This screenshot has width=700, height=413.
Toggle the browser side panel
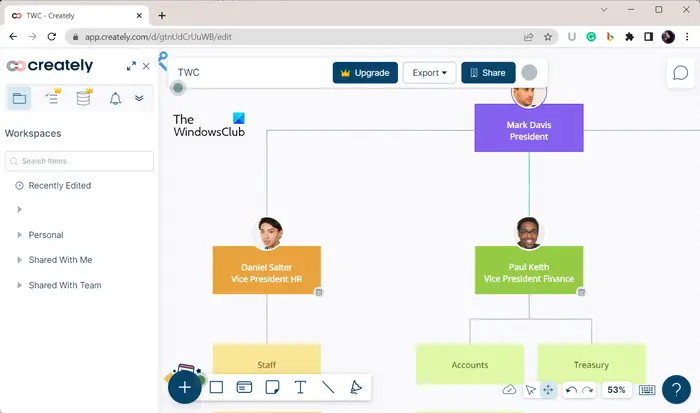click(x=649, y=37)
